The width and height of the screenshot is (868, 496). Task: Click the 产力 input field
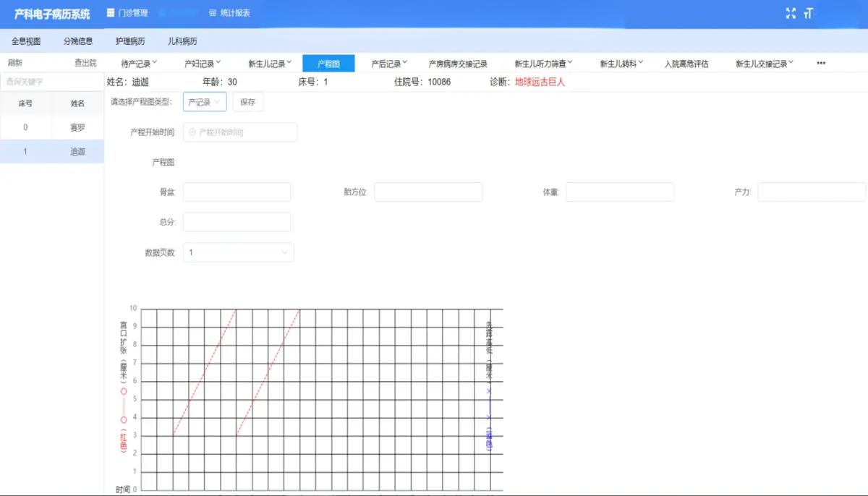[812, 192]
